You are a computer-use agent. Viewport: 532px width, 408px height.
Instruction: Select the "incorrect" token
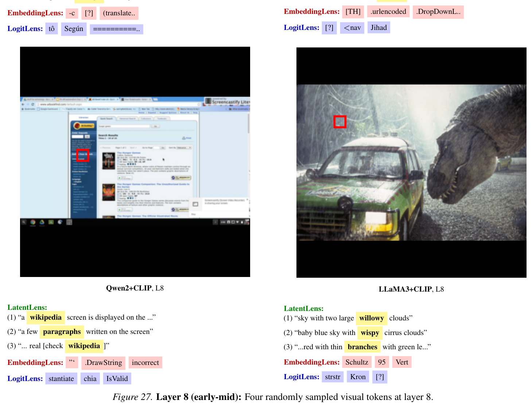(x=145, y=363)
